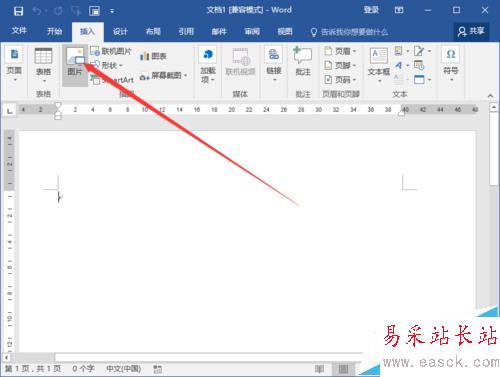Insert a SmartArt graphic
Viewport: 500px width, 377px height.
[x=112, y=80]
